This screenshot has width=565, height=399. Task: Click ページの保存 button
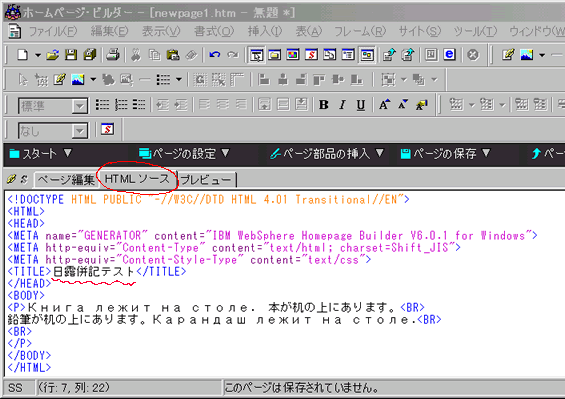[x=445, y=154]
